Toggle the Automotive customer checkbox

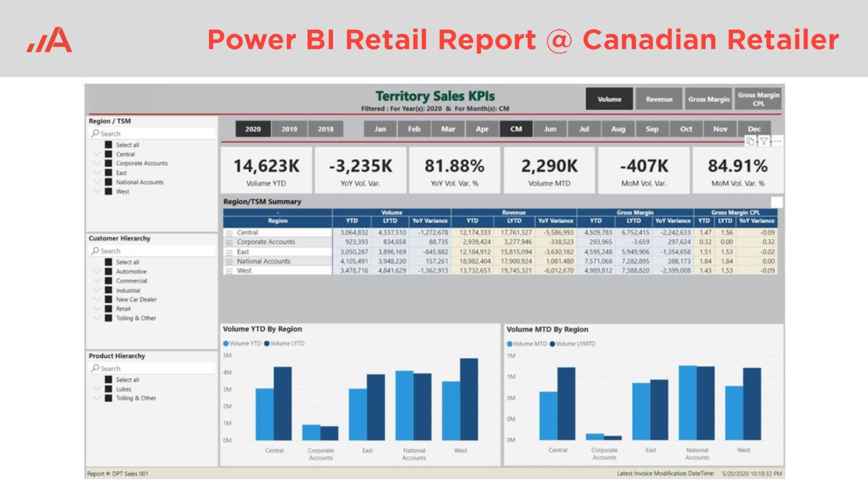pyautogui.click(x=108, y=271)
